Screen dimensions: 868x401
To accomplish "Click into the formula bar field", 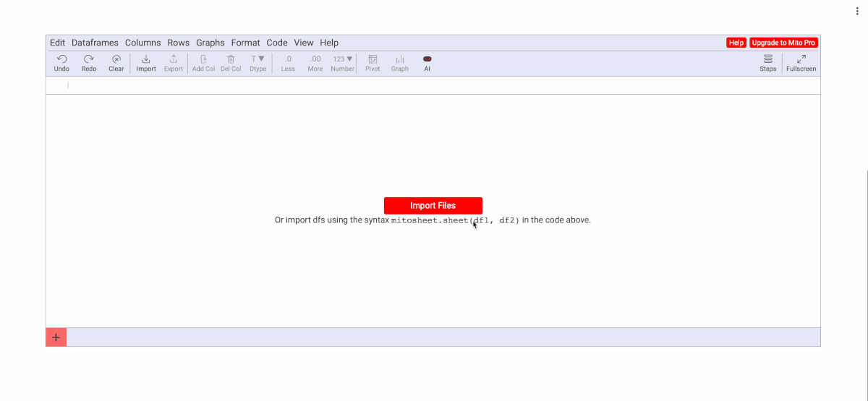I will (x=434, y=85).
